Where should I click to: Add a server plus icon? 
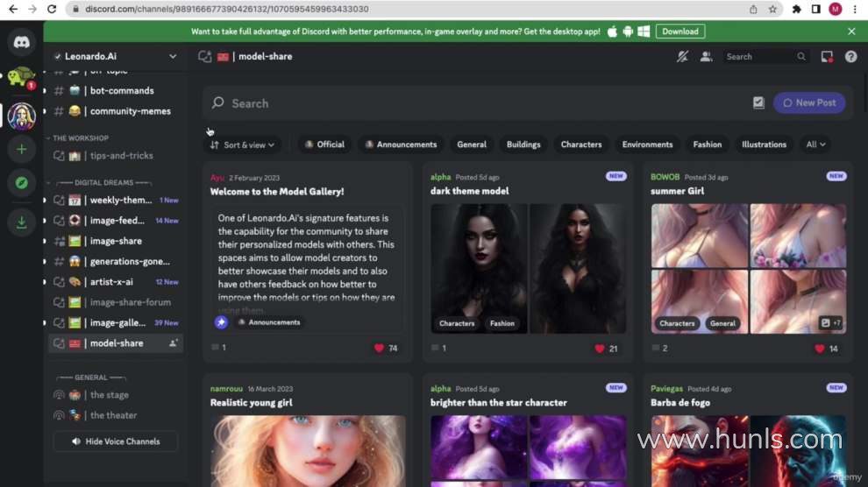click(22, 149)
